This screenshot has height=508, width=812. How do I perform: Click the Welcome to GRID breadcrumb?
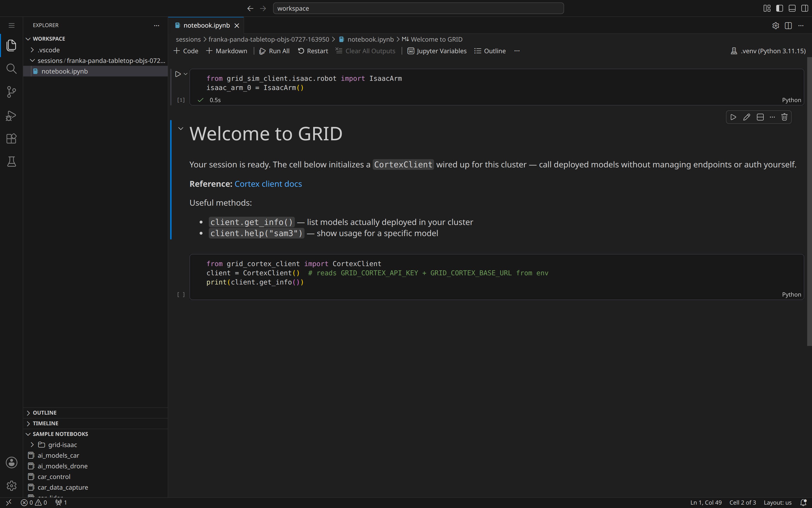[432, 39]
